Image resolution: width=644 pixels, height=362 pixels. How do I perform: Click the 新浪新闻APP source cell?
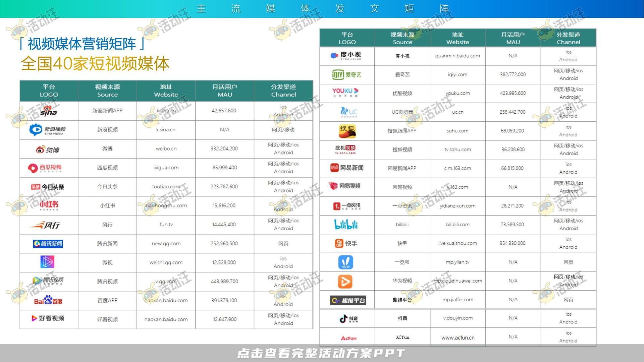click(x=107, y=111)
